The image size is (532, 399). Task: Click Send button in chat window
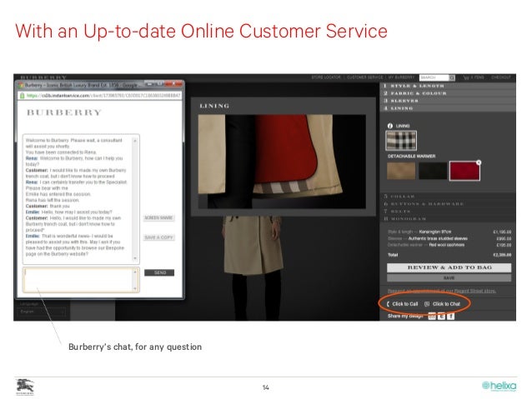click(159, 273)
